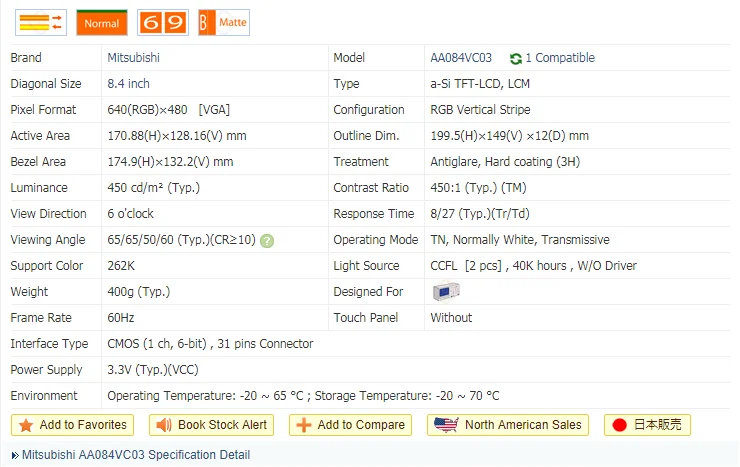Click the orange Normal badge
Image resolution: width=740 pixels, height=467 pixels.
pyautogui.click(x=102, y=23)
